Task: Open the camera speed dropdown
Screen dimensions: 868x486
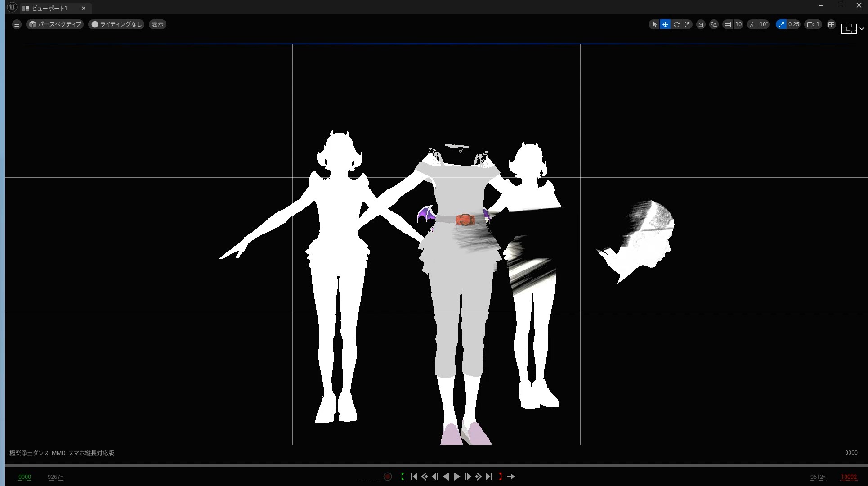Action: pos(813,24)
